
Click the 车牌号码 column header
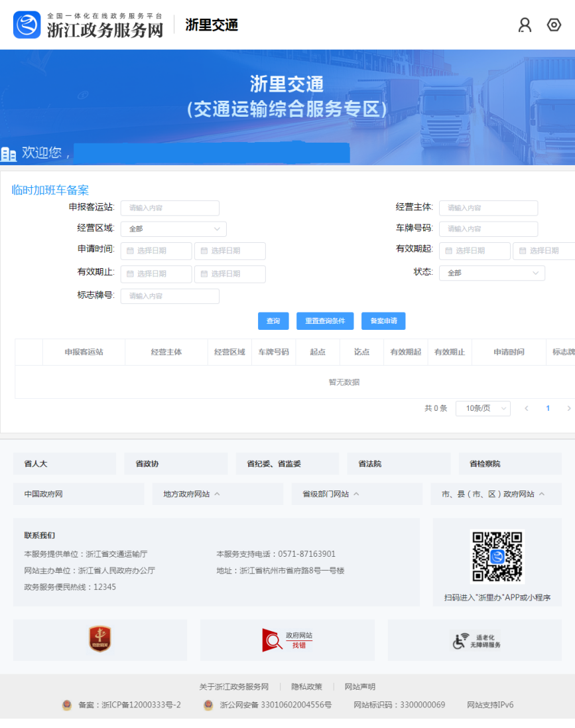click(x=273, y=352)
